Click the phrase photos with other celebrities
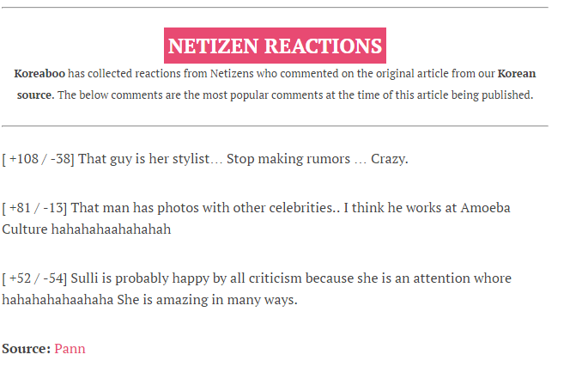Image resolution: width=588 pixels, height=379 pixels. (248, 208)
